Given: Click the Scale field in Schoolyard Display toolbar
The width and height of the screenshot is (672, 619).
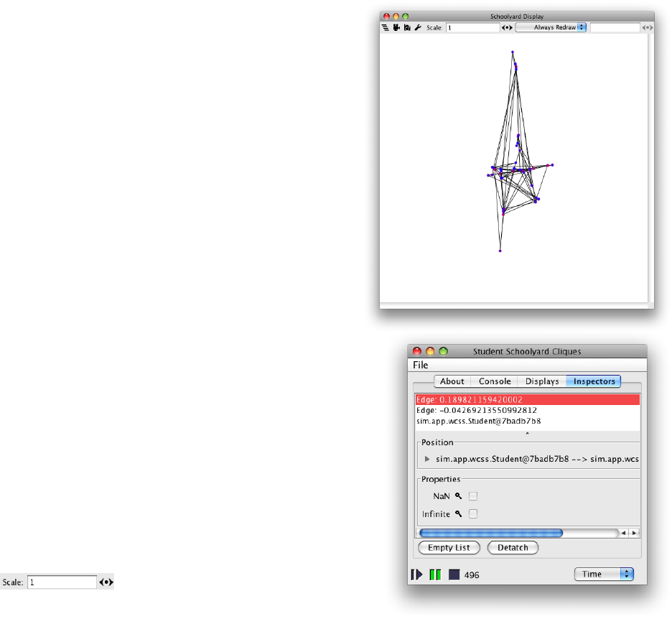Looking at the screenshot, I should point(472,27).
